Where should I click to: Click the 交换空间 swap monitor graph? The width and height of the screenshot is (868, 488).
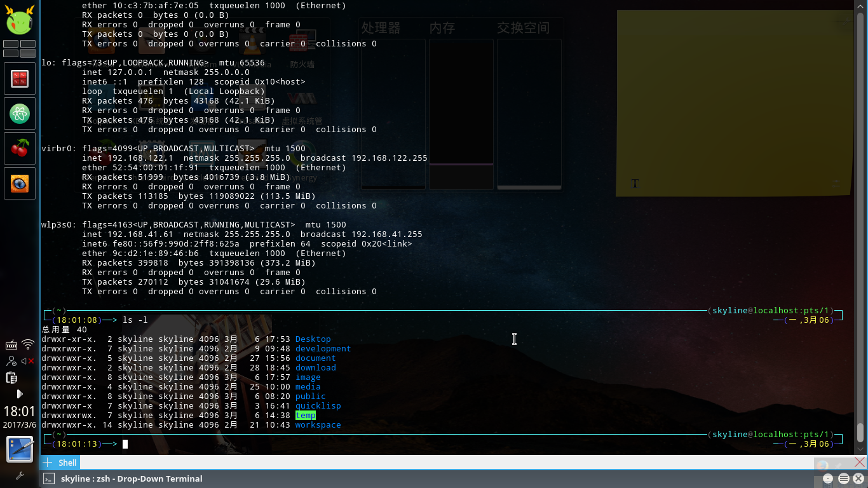point(529,114)
